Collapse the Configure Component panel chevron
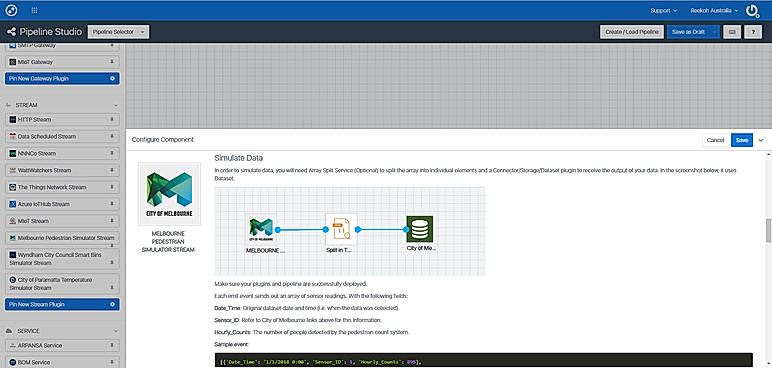Image resolution: width=772 pixels, height=368 pixels. tap(761, 140)
